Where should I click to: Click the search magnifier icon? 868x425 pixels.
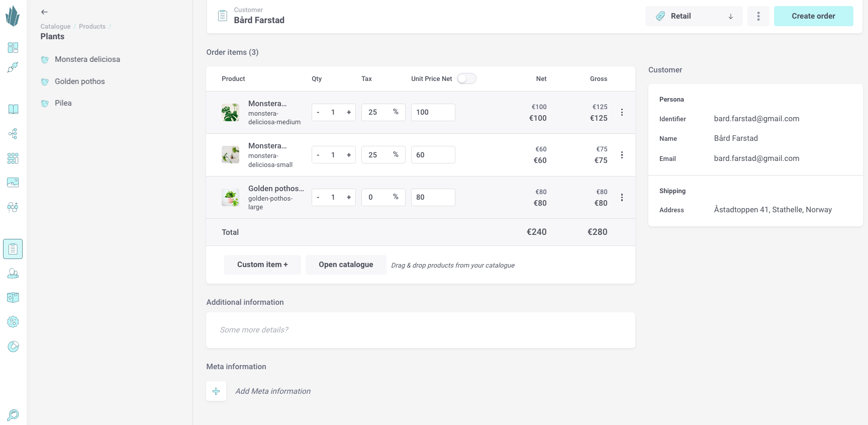13,415
